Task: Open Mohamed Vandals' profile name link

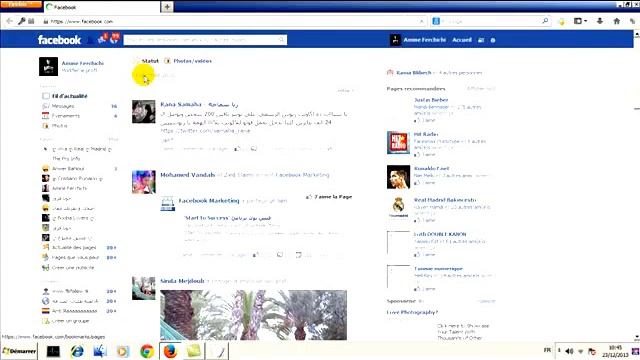Action: pos(187,175)
